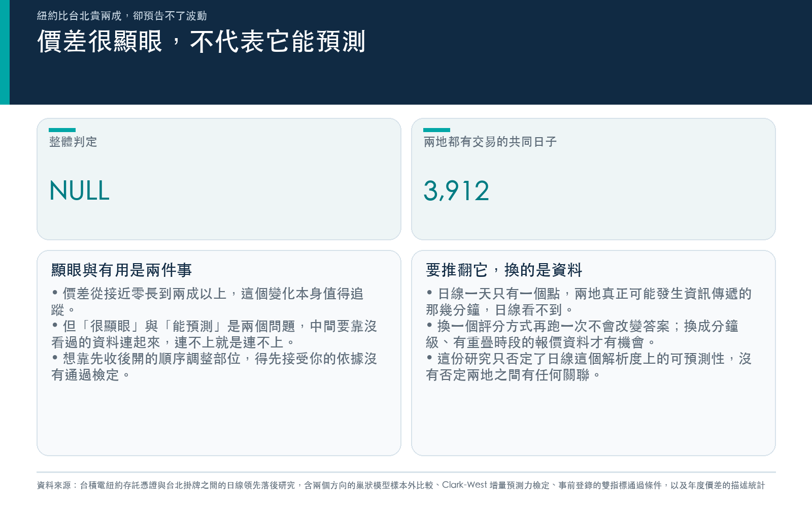Screen dimensions: 812x508
Task: Click the 整體判定 card label
Action: coord(73,142)
